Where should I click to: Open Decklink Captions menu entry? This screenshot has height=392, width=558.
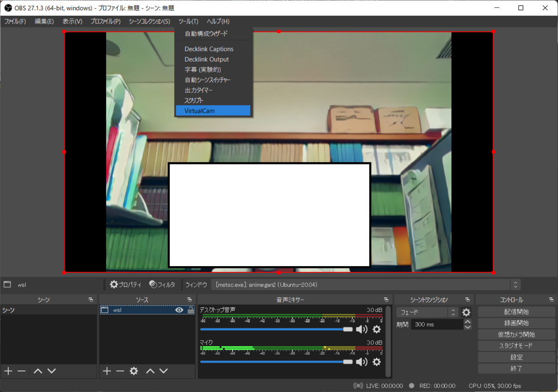(x=213, y=49)
